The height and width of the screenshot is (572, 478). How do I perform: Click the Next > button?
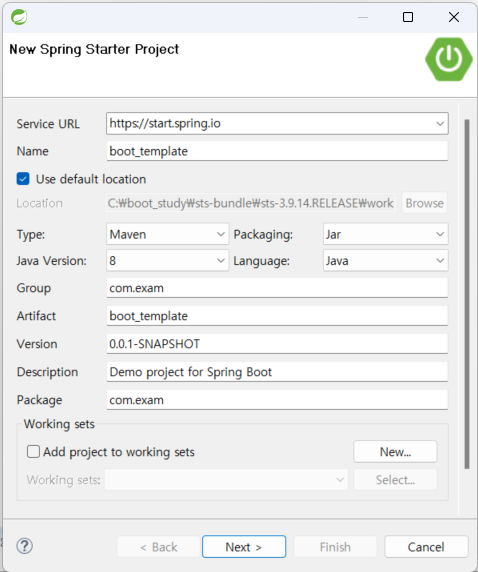click(244, 547)
